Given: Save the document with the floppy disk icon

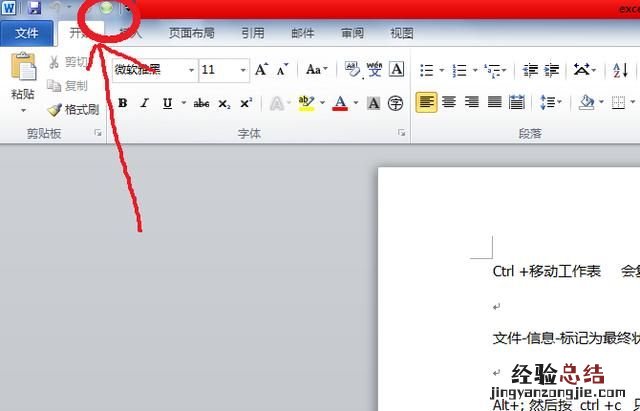Looking at the screenshot, I should (34, 8).
